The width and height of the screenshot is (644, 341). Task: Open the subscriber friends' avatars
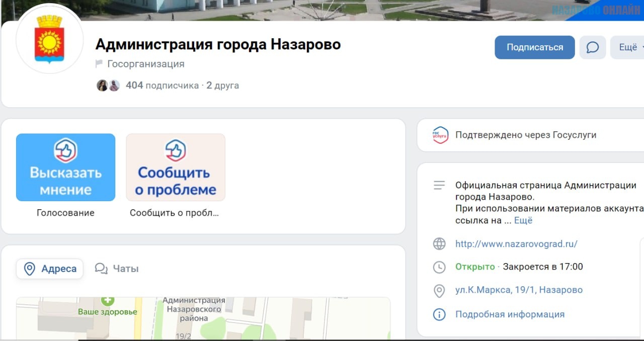click(108, 86)
